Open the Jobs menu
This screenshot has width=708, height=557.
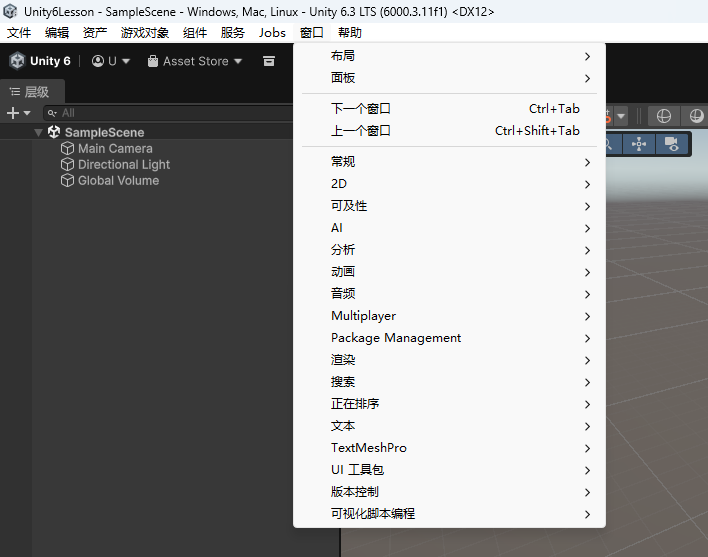click(x=272, y=33)
